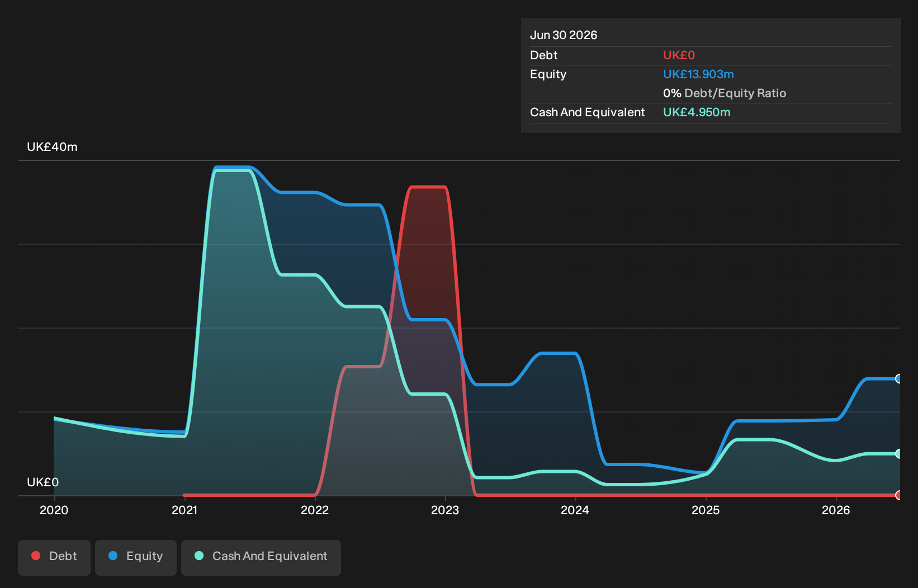This screenshot has height=588, width=918.
Task: Click the UK£0 axis label
Action: coord(43,482)
